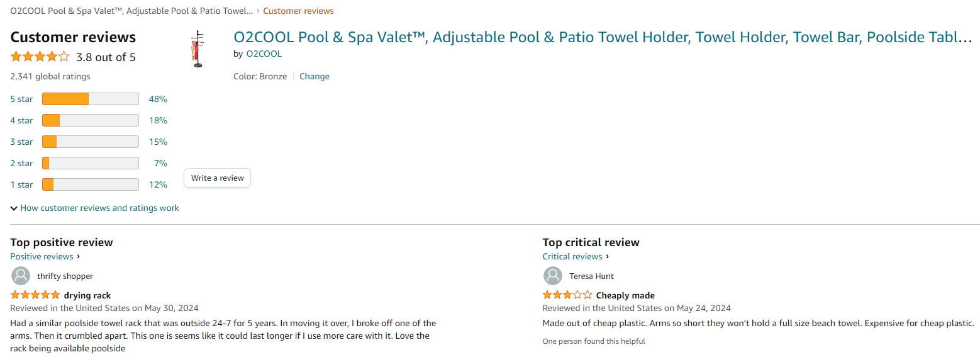Click the three-star rating on Cheaply made review
The image size is (980, 357).
[567, 295]
